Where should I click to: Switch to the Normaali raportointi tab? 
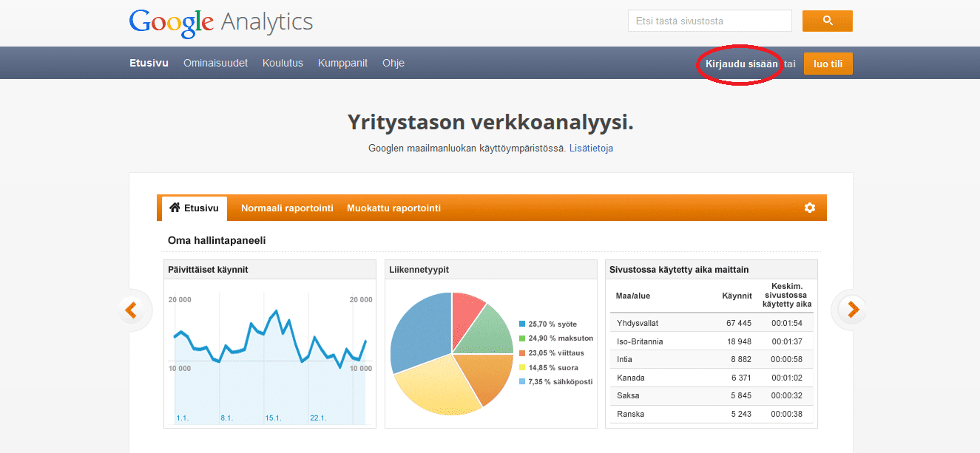tap(287, 208)
